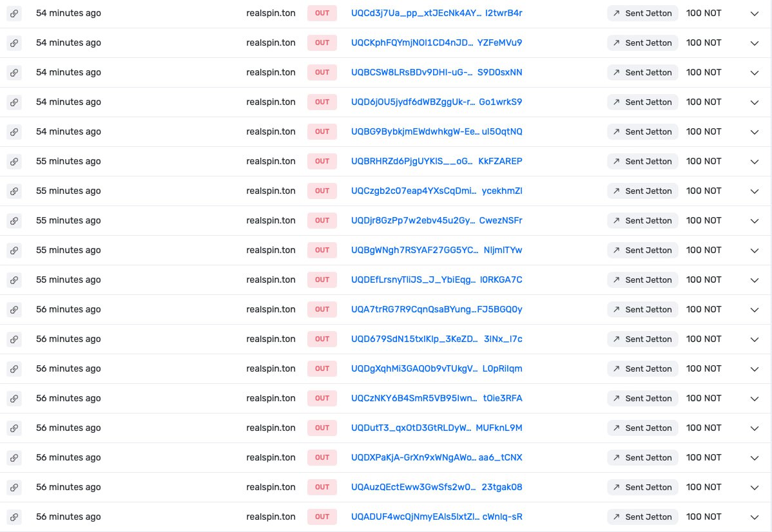Click chain-link icon for UQBCSW8LRsBDv9 row
This screenshot has height=532, width=772.
click(14, 72)
